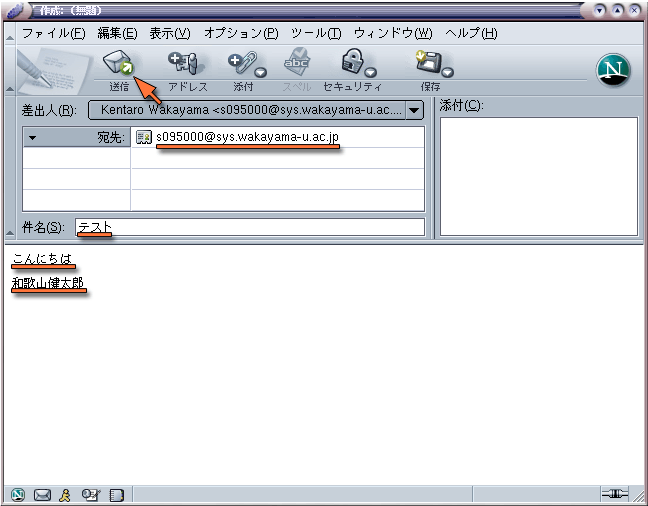
Task: Expand the 差出人 sender dropdown
Action: [x=414, y=110]
